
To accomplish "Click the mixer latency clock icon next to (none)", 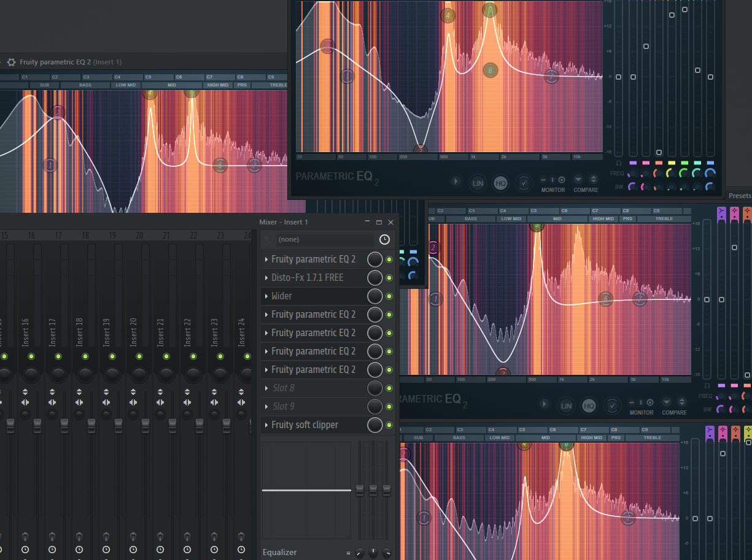I will [384, 239].
